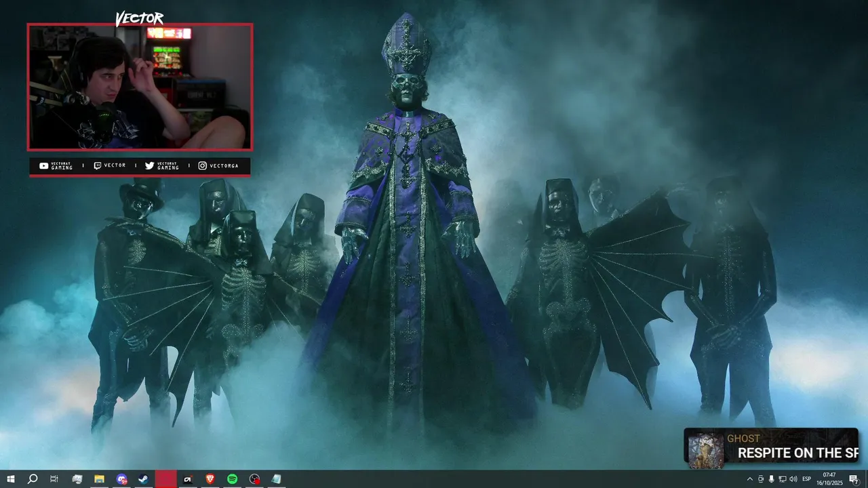Open the black and white logo taskbar app
This screenshot has height=488, width=868.
coord(188,479)
